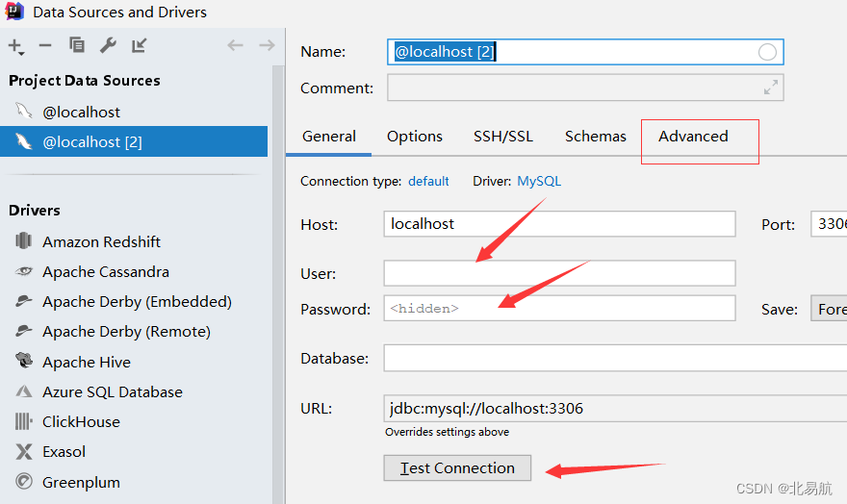847x504 pixels.
Task: Choose the Amazon Redshift driver
Action: (x=101, y=241)
